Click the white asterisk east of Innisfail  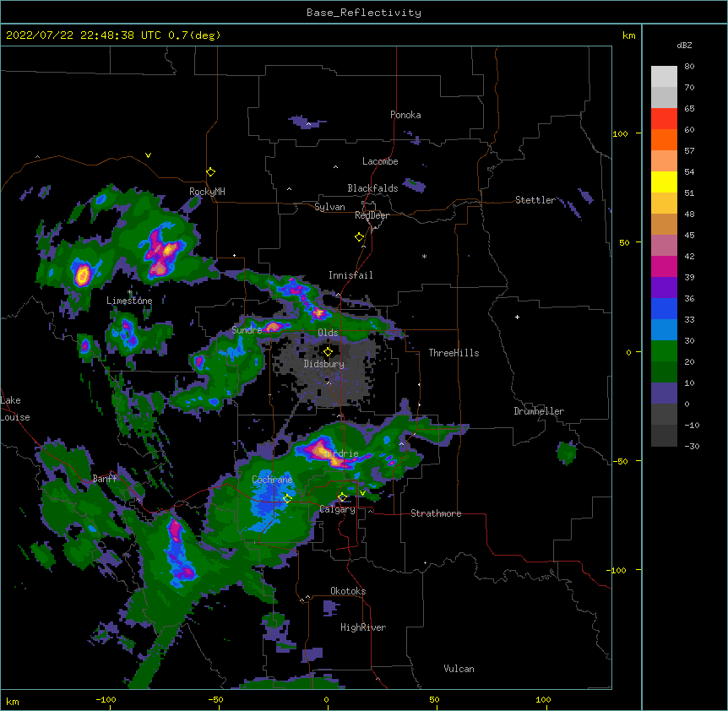click(x=424, y=257)
